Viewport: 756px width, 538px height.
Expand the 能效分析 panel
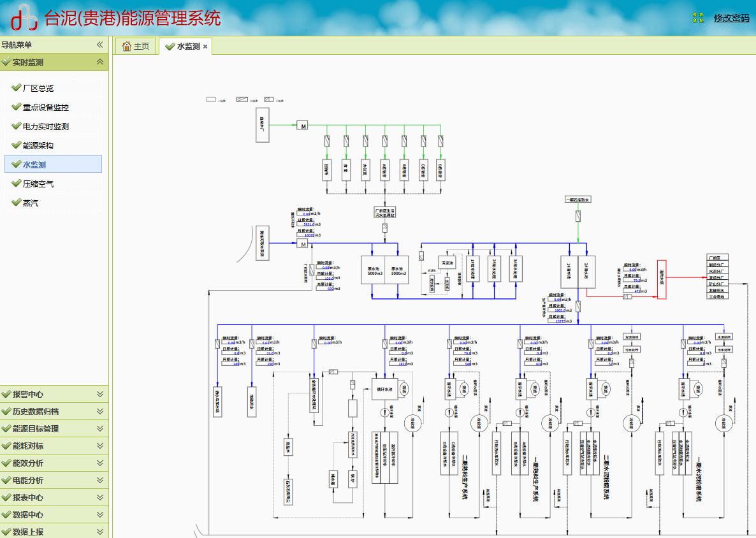pos(99,463)
